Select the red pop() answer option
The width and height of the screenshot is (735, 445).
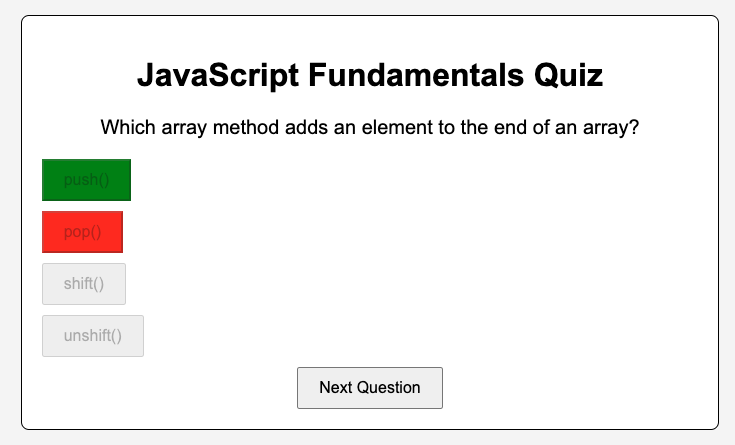pos(82,232)
